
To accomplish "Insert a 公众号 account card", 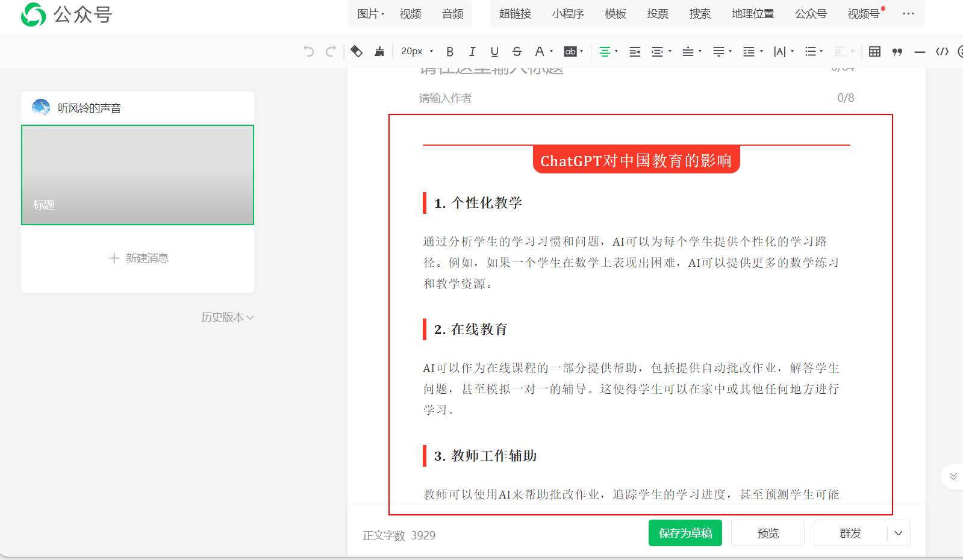I will tap(811, 14).
